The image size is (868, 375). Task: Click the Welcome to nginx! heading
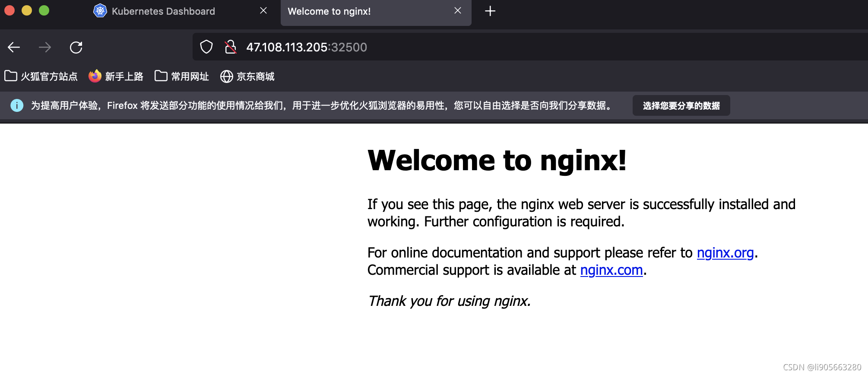[497, 160]
